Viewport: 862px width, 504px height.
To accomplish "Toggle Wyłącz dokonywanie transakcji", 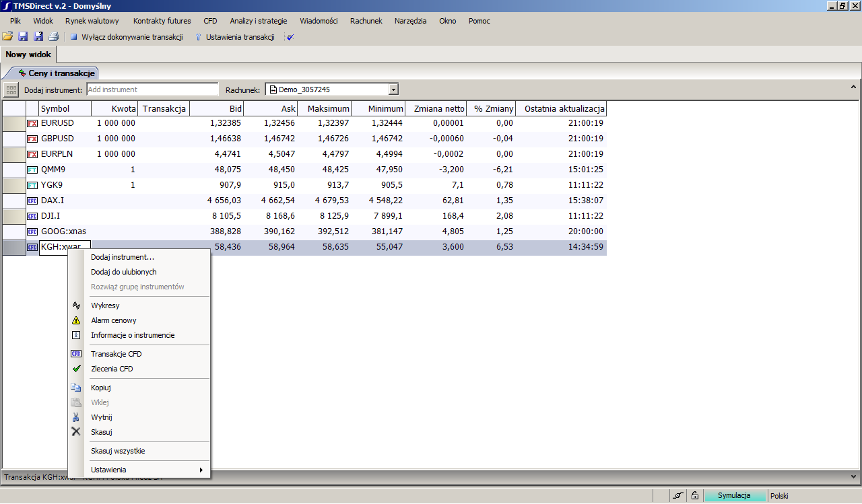I will pos(127,38).
